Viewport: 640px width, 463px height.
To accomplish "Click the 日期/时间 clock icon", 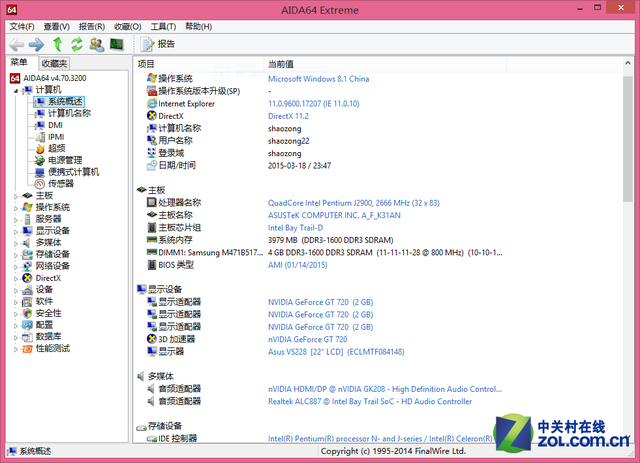I will [152, 165].
